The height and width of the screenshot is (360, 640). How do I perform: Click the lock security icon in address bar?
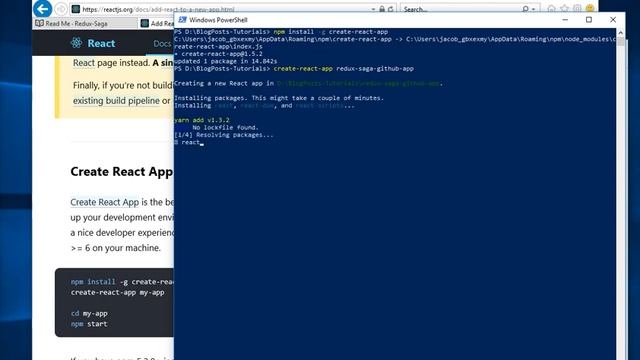pyautogui.click(x=382, y=9)
